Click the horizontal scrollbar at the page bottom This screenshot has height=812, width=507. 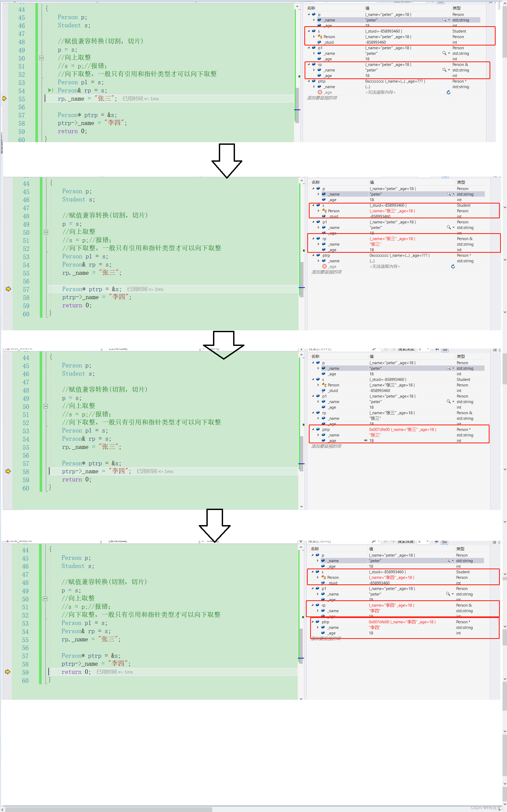click(109, 809)
